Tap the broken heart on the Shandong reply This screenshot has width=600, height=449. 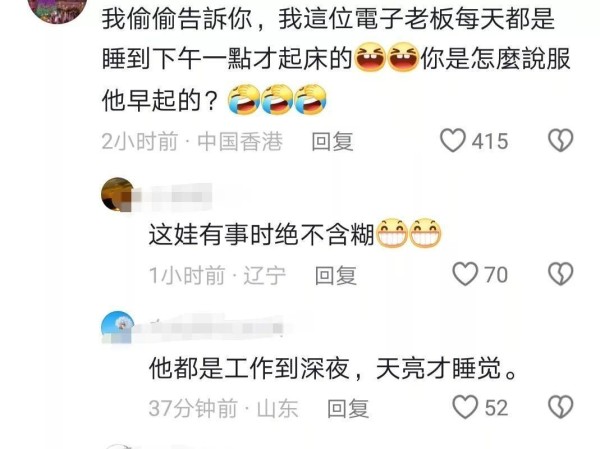pyautogui.click(x=561, y=407)
